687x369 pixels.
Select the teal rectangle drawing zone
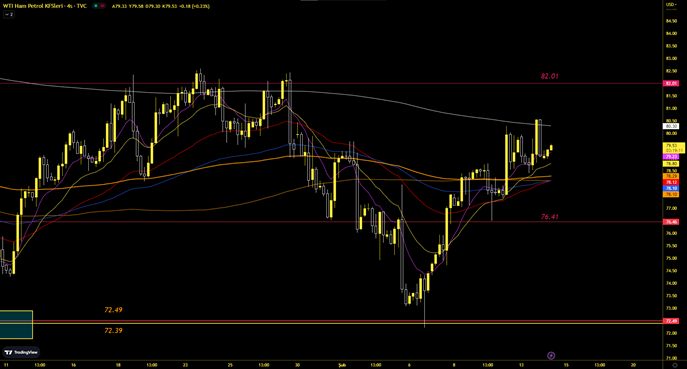[x=16, y=325]
